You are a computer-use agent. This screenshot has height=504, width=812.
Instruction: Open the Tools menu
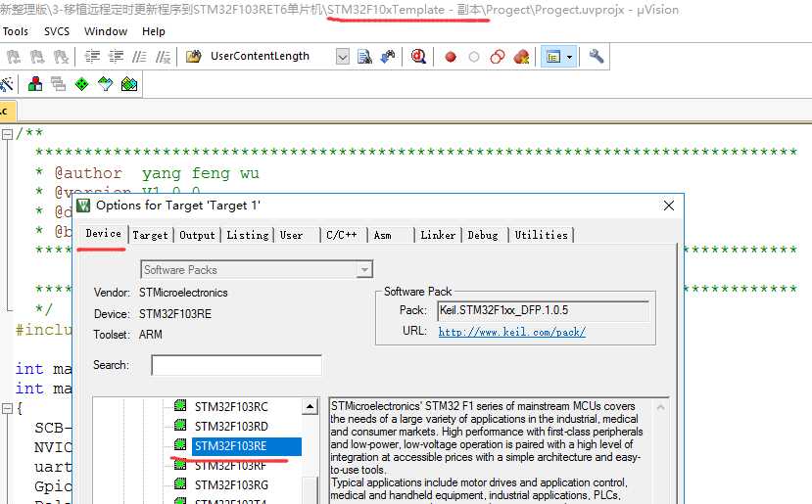click(x=15, y=31)
